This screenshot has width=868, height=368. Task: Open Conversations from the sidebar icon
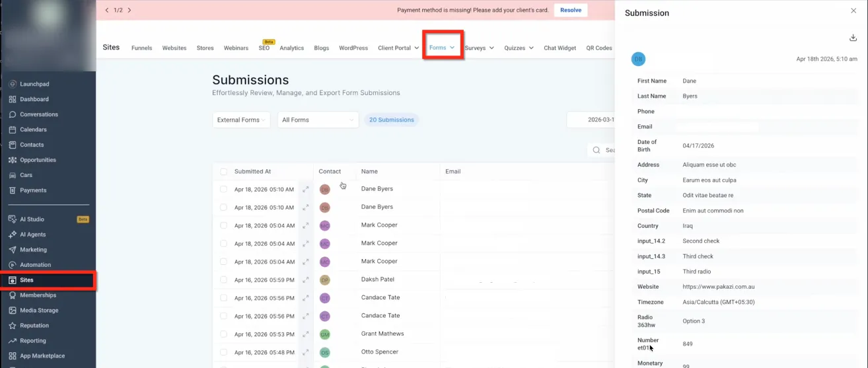pyautogui.click(x=13, y=114)
